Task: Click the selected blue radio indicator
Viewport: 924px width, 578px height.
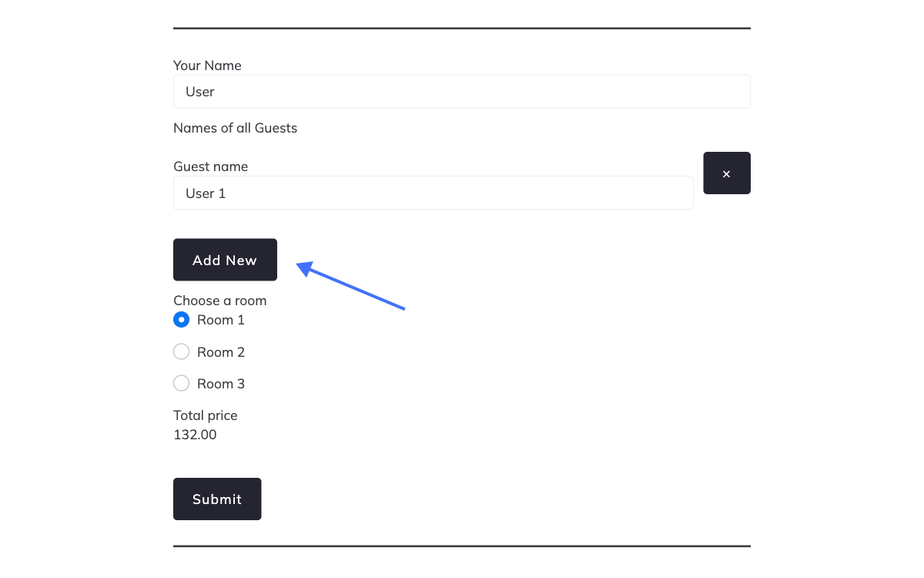Action: tap(181, 319)
